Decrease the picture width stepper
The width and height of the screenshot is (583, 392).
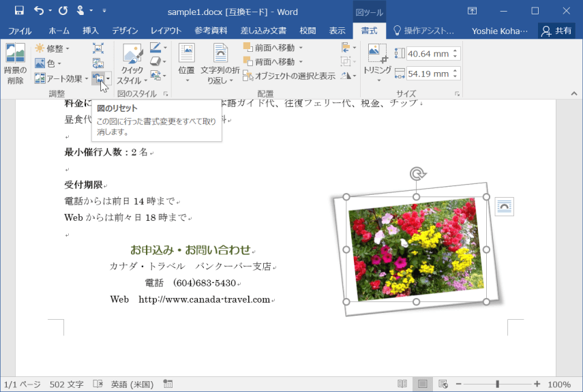[455, 77]
